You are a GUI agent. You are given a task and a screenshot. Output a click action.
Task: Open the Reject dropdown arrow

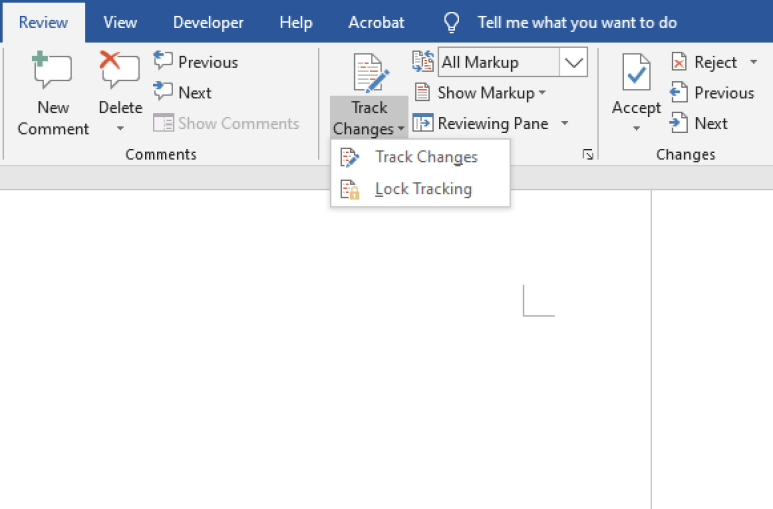[x=753, y=62]
